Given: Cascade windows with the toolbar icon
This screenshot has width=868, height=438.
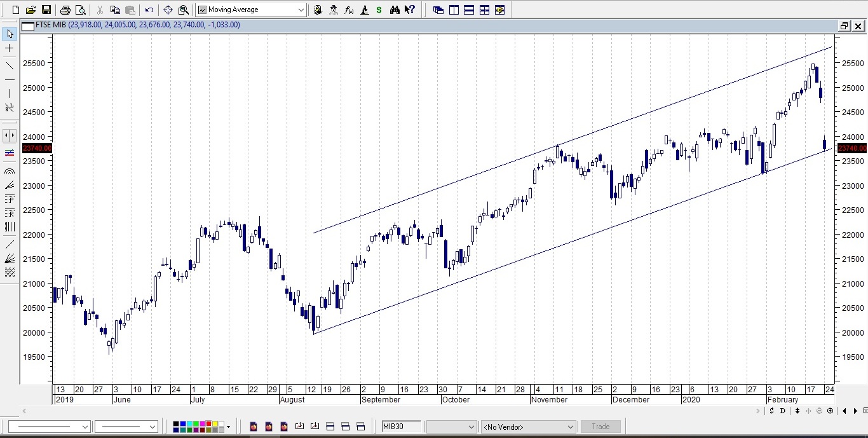Looking at the screenshot, I should click(x=438, y=10).
